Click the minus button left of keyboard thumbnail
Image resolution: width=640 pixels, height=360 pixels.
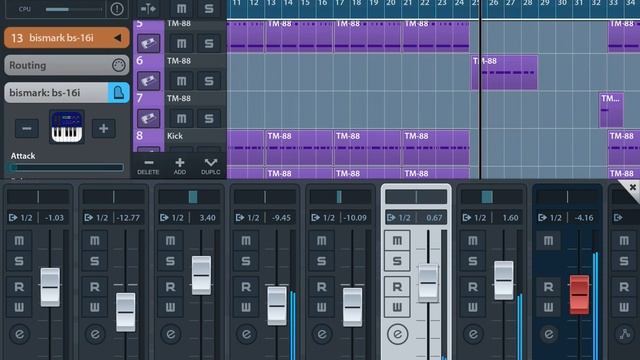click(27, 129)
